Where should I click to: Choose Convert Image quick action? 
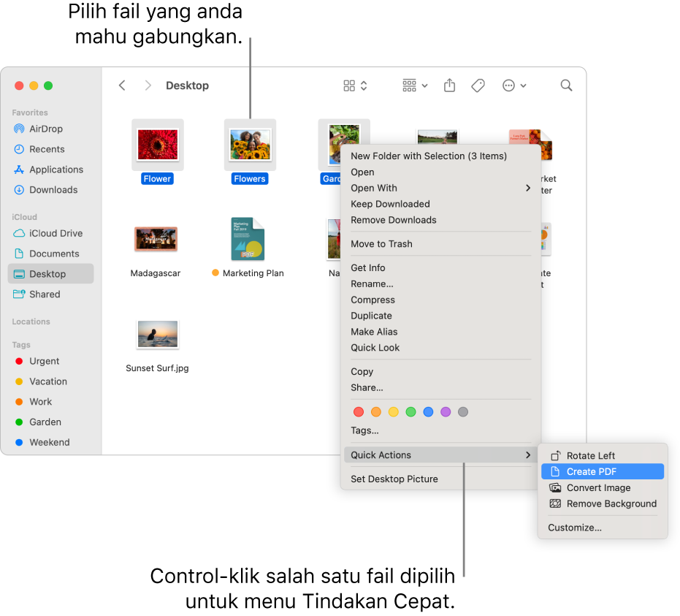click(x=603, y=488)
